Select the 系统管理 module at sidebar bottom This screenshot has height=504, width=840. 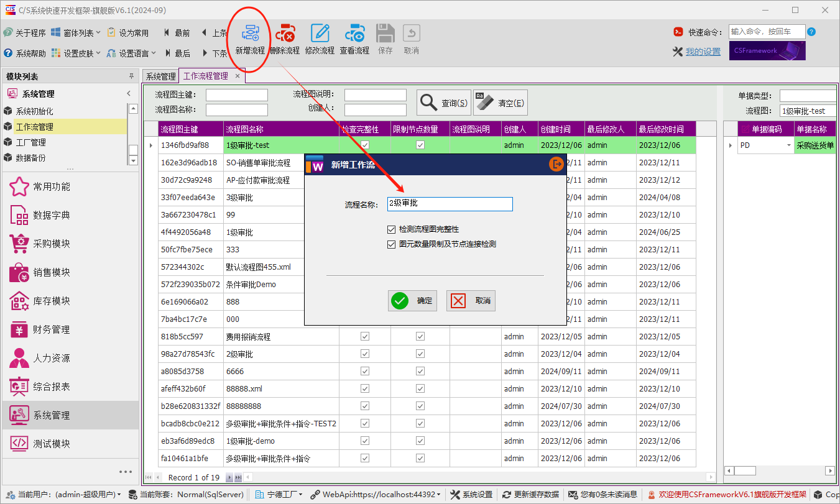click(71, 415)
